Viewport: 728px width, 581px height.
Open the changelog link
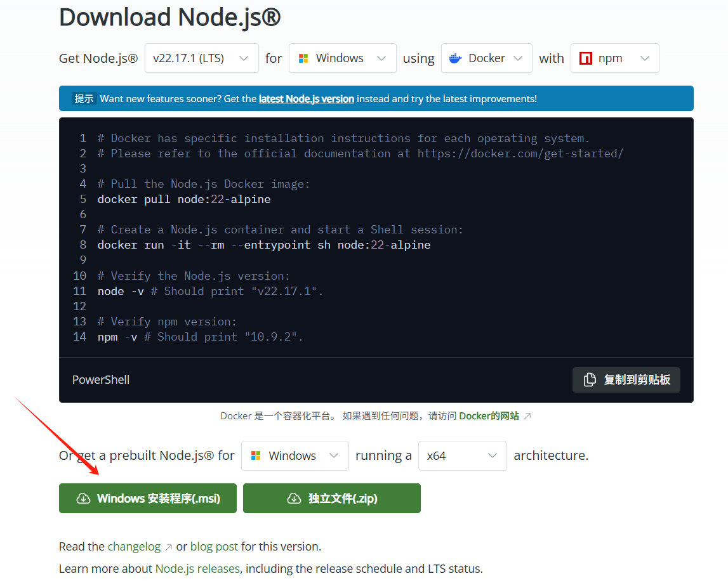134,547
